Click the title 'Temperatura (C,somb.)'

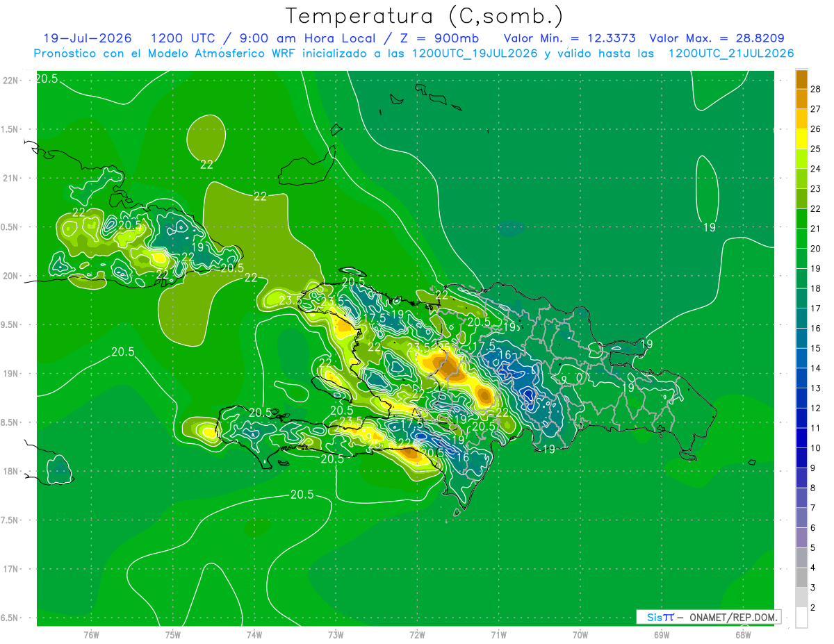point(425,16)
